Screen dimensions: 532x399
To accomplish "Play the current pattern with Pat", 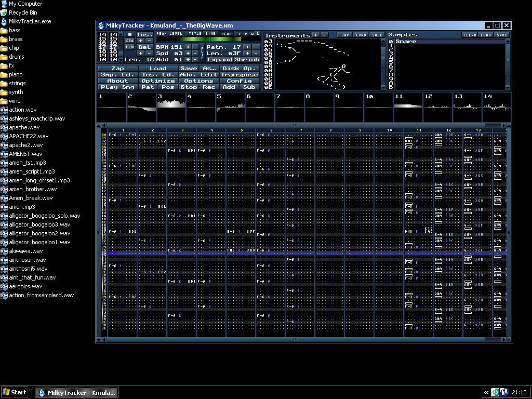I will pyautogui.click(x=148, y=87).
